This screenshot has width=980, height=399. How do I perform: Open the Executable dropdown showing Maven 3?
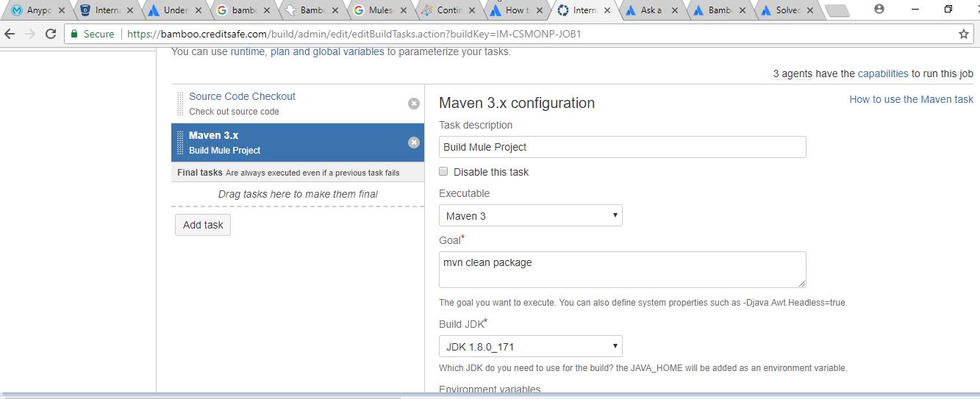(x=531, y=215)
